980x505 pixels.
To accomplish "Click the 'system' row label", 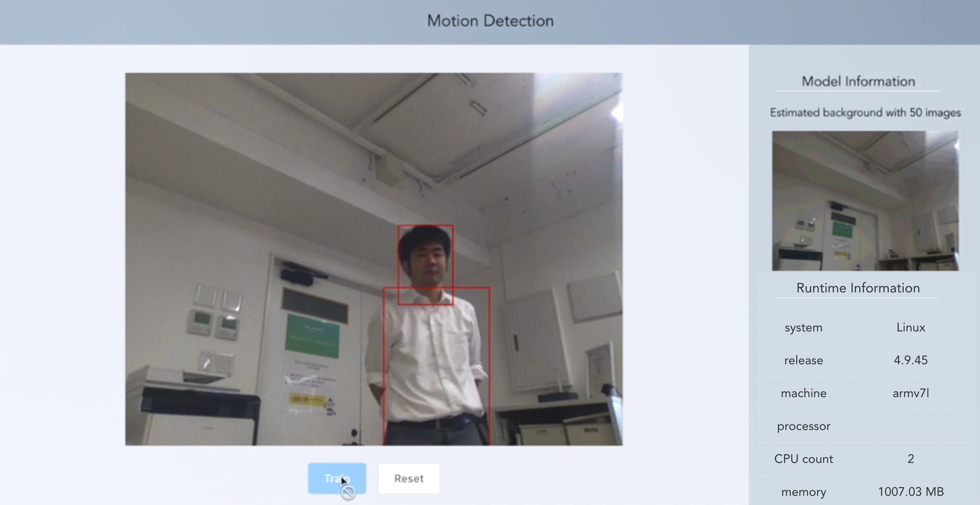I will coord(804,328).
